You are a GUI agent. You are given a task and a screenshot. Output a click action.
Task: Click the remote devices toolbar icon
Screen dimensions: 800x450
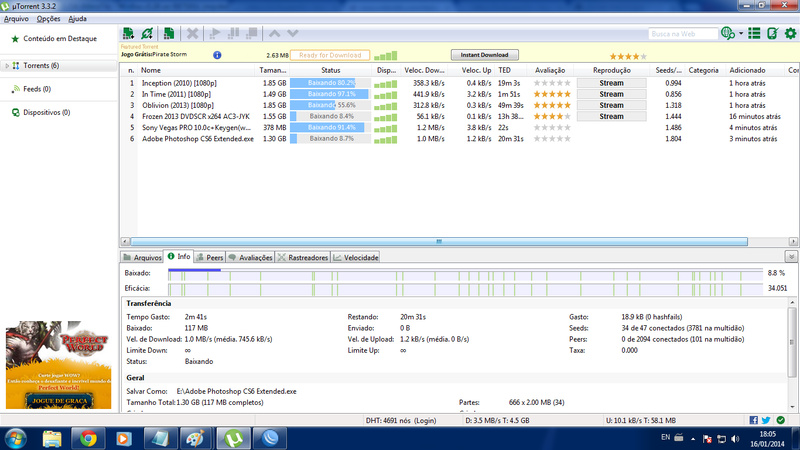point(772,34)
